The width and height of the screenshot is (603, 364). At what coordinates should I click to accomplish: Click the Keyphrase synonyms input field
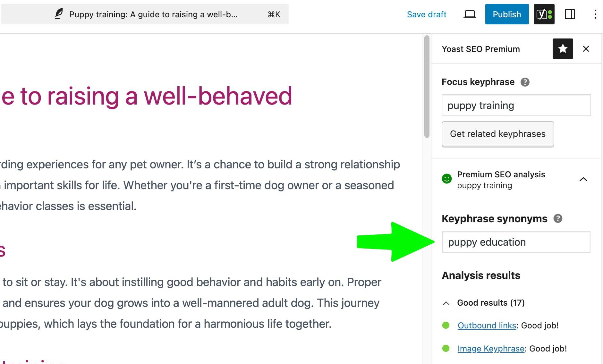(516, 242)
